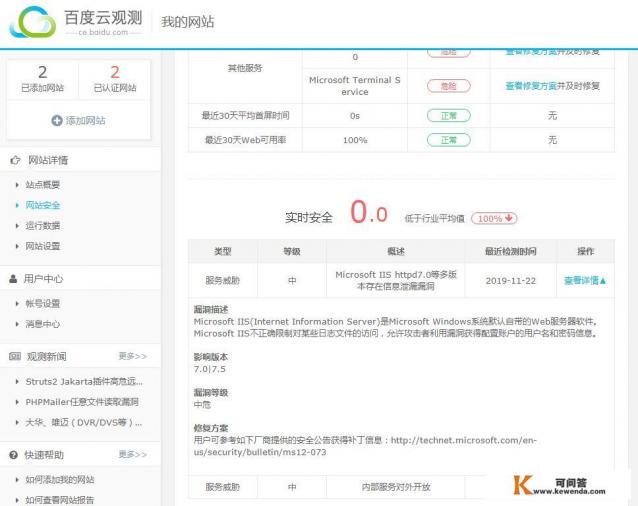Screen dimensions: 638x506
Task: Open 消息中心 under 用户中心
Action: [43, 324]
